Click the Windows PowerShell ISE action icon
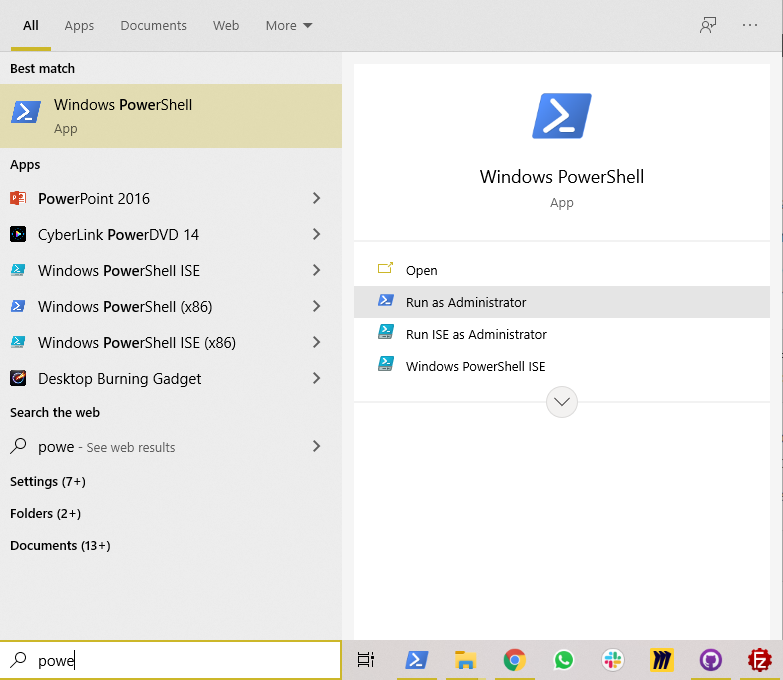 386,364
